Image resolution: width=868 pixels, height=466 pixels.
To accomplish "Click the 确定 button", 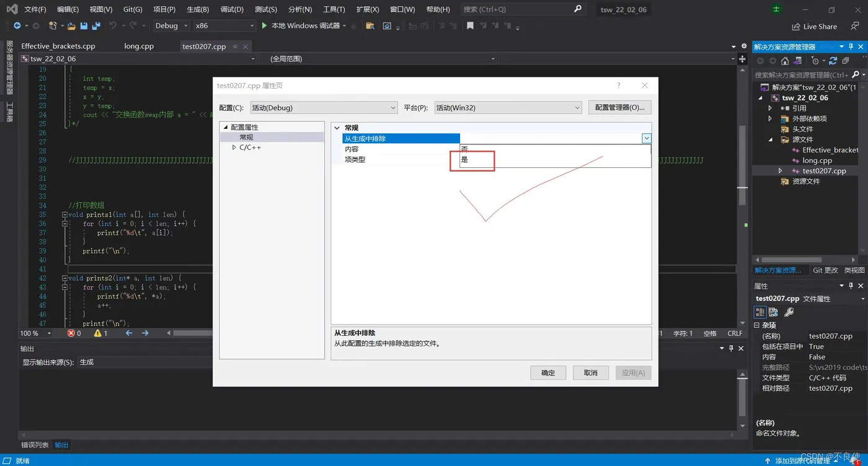I will [x=548, y=372].
